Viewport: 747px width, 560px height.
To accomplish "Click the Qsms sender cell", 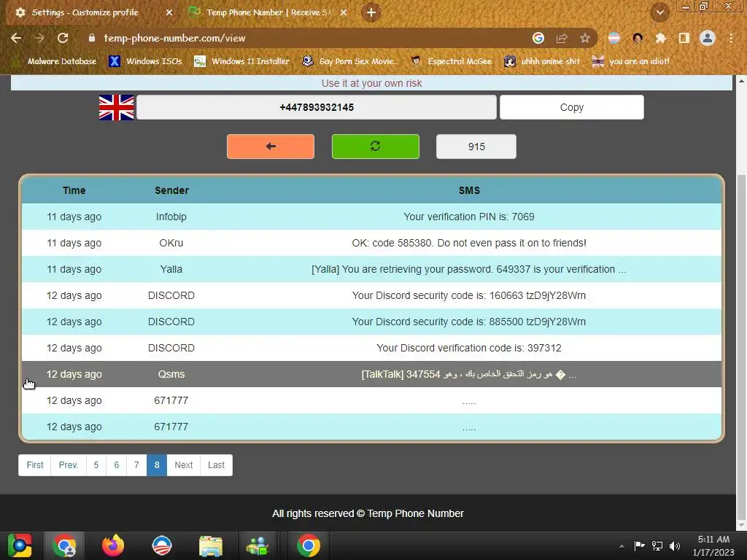I will coord(171,374).
